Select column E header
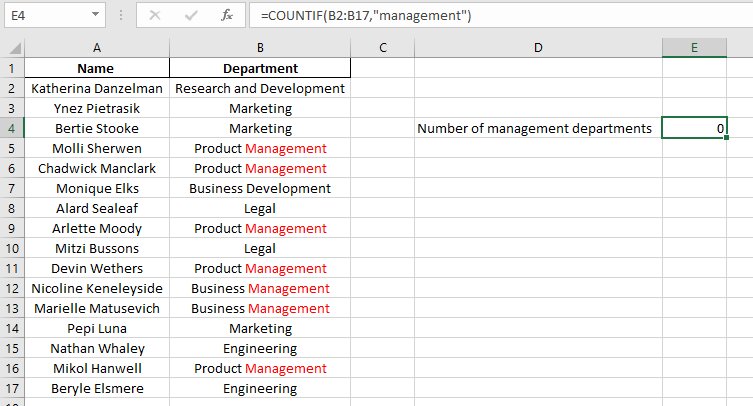 tap(694, 48)
